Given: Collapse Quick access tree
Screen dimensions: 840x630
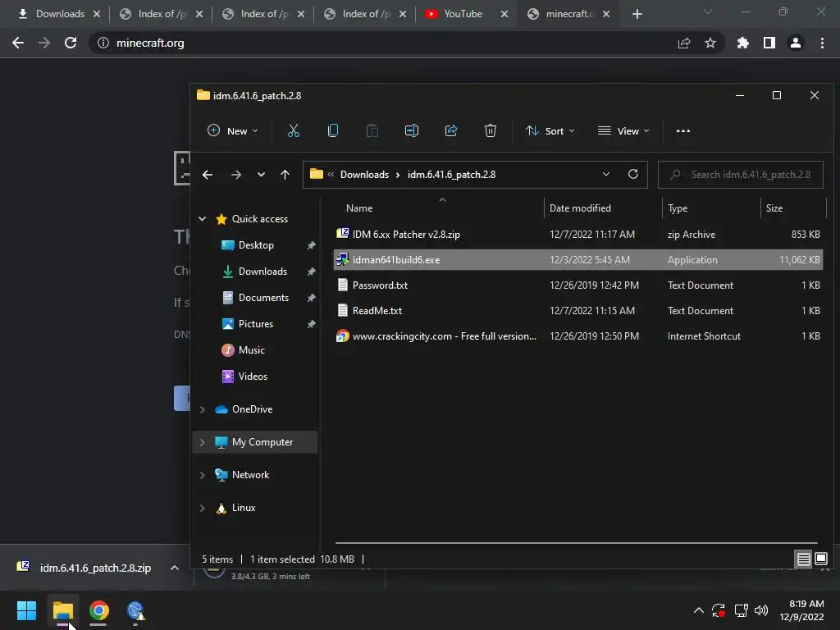Looking at the screenshot, I should click(202, 218).
